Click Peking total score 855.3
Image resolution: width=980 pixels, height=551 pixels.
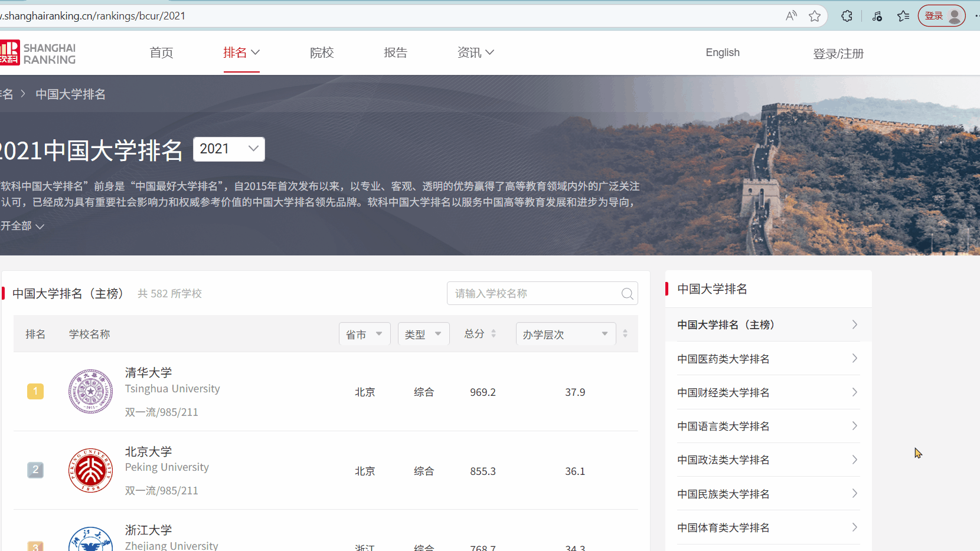pyautogui.click(x=483, y=471)
